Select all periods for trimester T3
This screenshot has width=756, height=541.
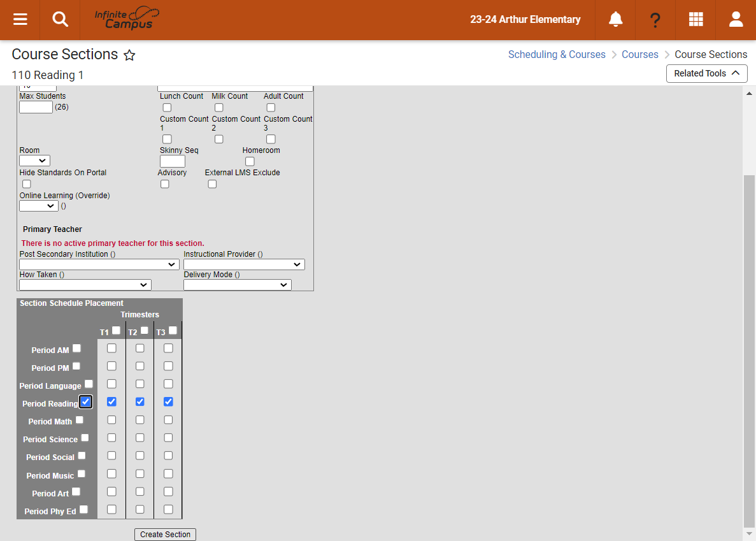pos(173,330)
